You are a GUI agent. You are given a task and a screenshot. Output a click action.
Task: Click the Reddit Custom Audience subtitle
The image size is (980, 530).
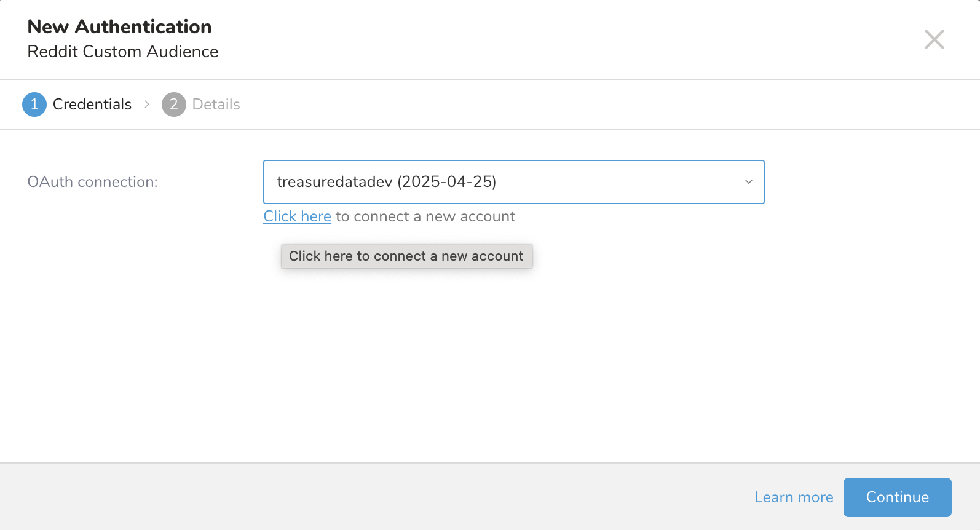123,52
